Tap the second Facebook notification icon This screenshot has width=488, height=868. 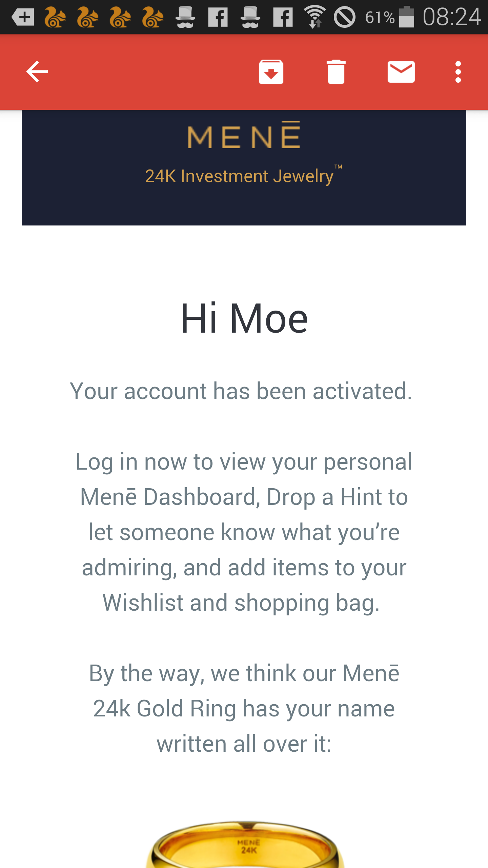283,17
